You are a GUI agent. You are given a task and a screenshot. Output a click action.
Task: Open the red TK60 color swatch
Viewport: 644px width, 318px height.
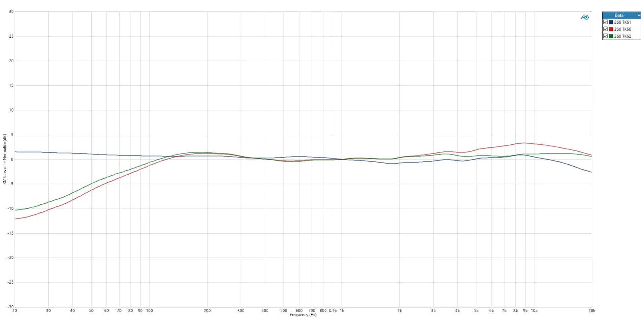pyautogui.click(x=611, y=29)
